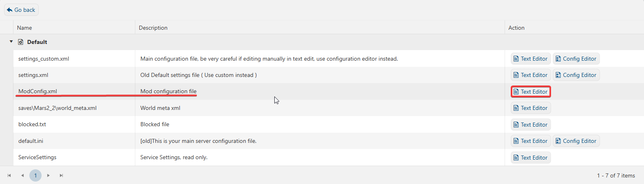The height and width of the screenshot is (184, 644).
Task: Open Text Editor for blocked.txt
Action: coord(530,125)
